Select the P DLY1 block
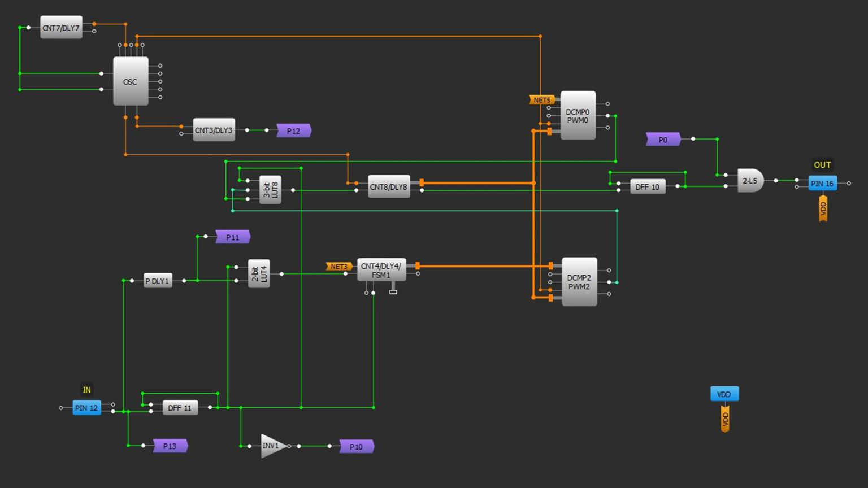Image resolution: width=868 pixels, height=488 pixels. coord(158,281)
